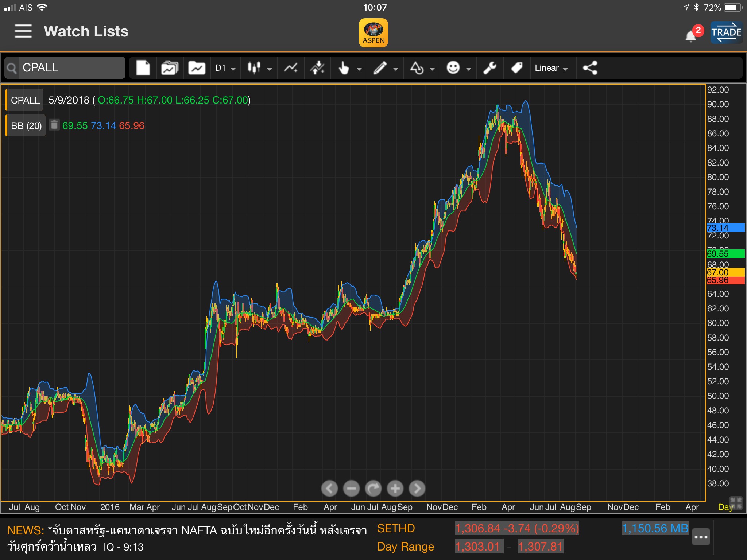Tap Day Range low 1,303.01
This screenshot has width=747, height=560.
click(x=479, y=547)
